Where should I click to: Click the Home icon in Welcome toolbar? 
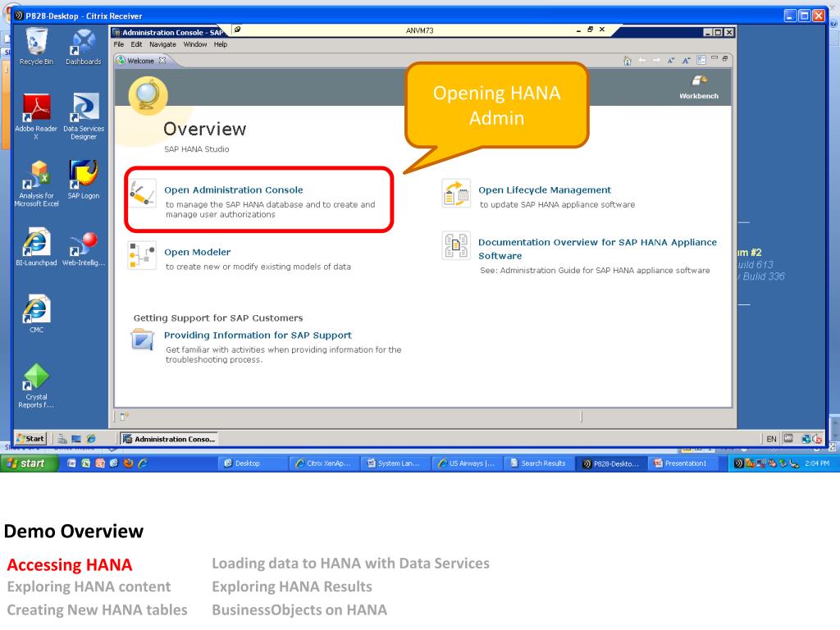tap(628, 61)
